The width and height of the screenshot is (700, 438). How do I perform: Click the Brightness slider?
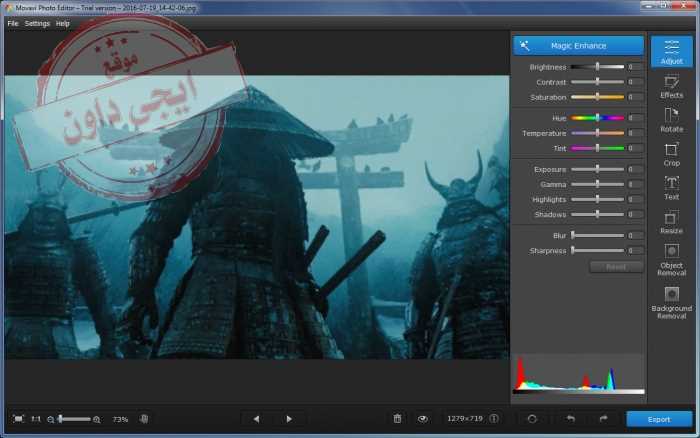coord(597,67)
